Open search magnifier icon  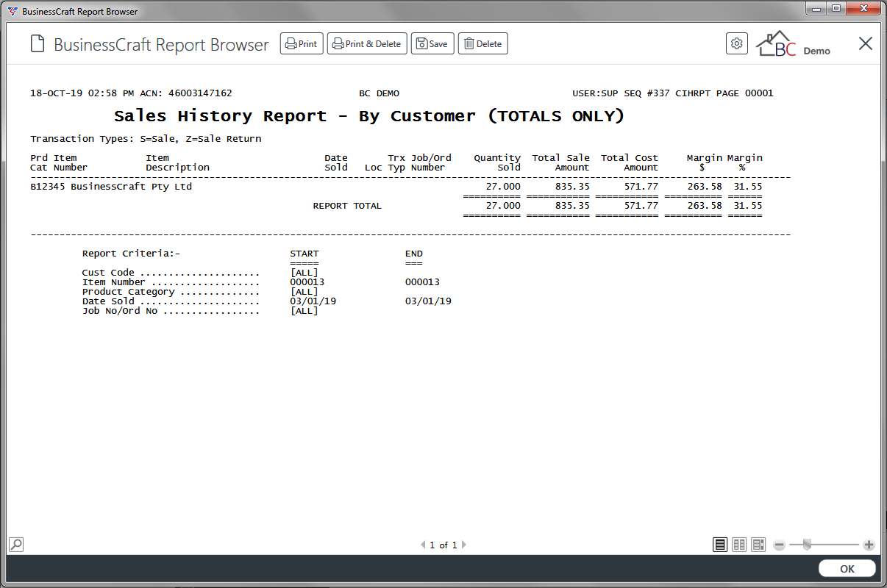pyautogui.click(x=16, y=545)
